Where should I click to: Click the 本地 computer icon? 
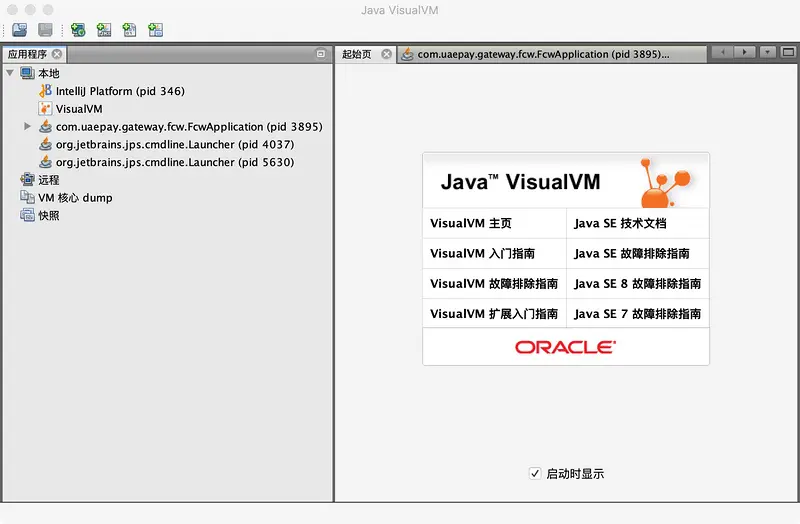pyautogui.click(x=27, y=73)
